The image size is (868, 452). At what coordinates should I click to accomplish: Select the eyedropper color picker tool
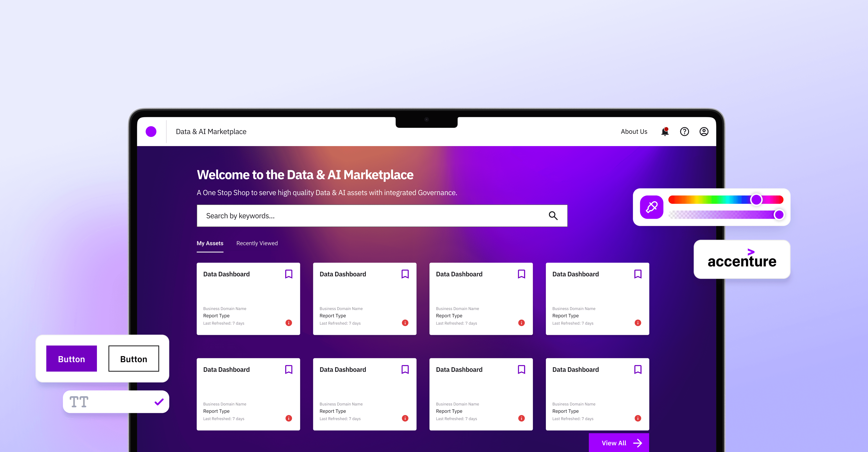click(x=651, y=207)
